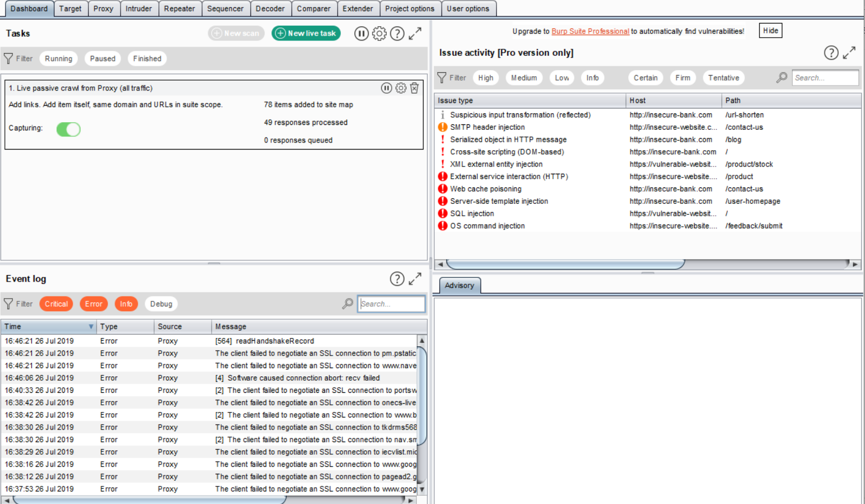The width and height of the screenshot is (865, 504).
Task: Click Event log vertical scrollbar down arrow
Action: (x=422, y=489)
